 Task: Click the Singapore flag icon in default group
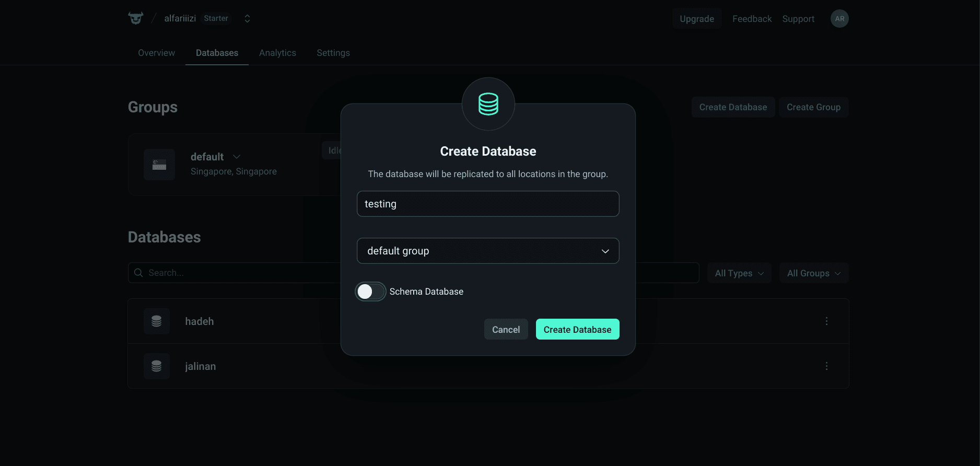[159, 165]
